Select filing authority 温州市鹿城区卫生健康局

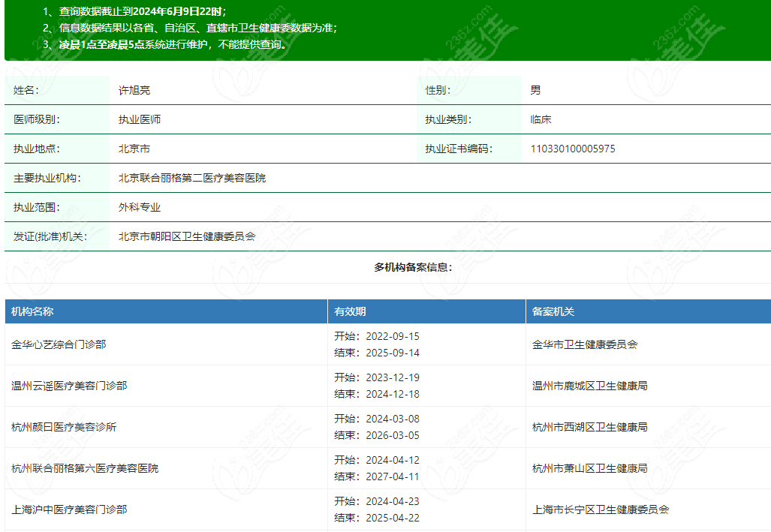[x=590, y=386]
